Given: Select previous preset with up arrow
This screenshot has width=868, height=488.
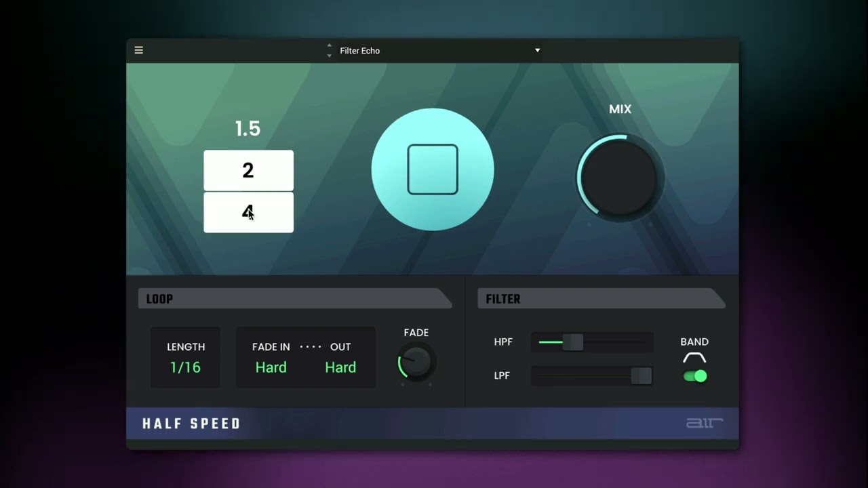Looking at the screenshot, I should click(330, 45).
